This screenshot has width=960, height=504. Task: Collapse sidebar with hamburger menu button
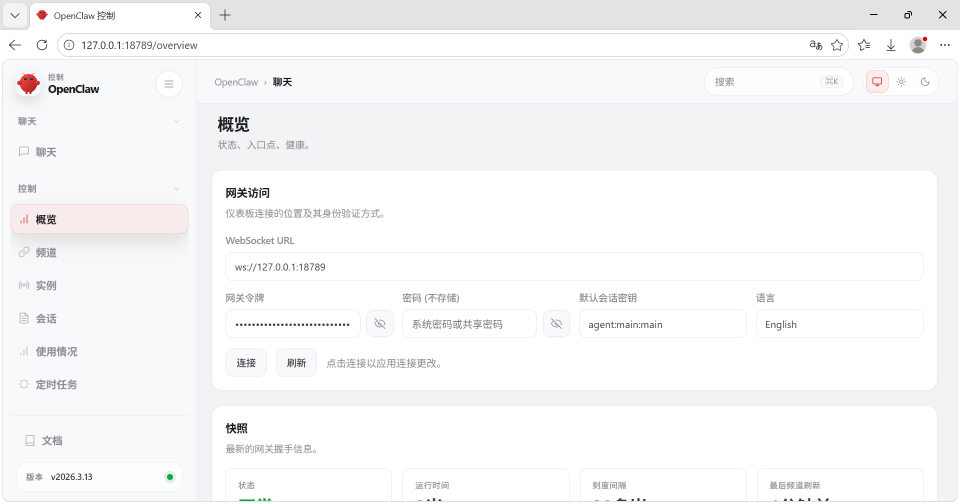(169, 84)
